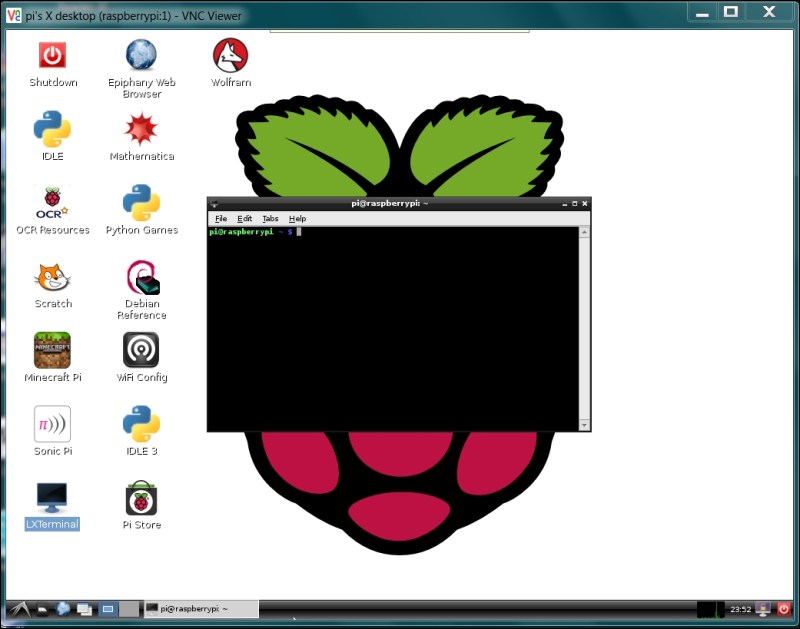
Task: Open WiFi Config from the desktop
Action: pyautogui.click(x=141, y=350)
